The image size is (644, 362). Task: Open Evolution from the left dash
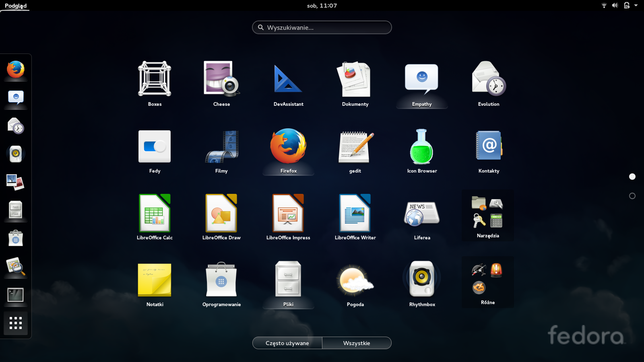pyautogui.click(x=16, y=125)
